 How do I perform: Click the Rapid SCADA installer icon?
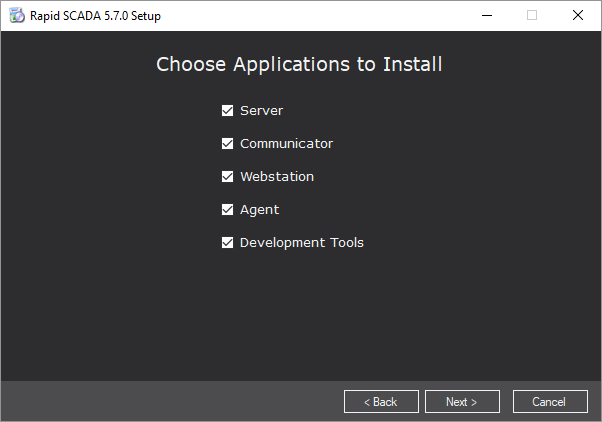coord(17,15)
